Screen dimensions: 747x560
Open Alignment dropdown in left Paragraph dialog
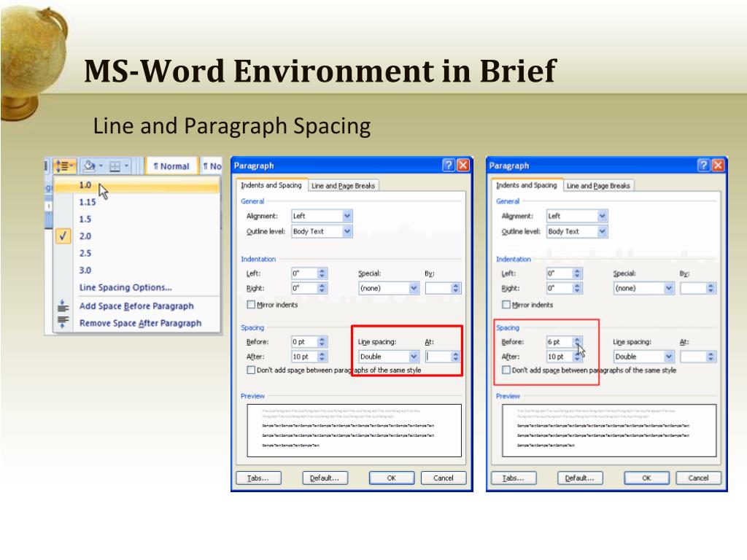pos(347,216)
